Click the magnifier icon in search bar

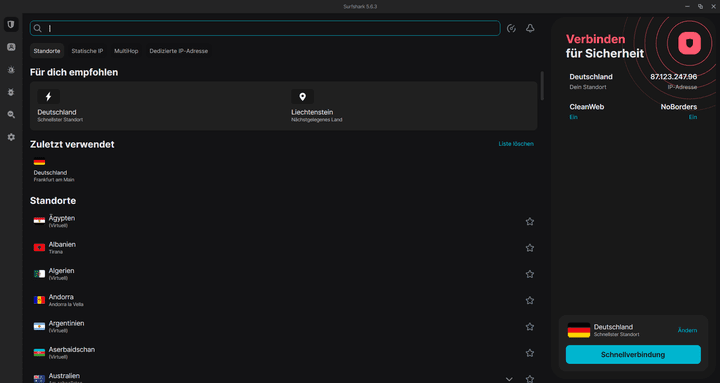coord(38,28)
